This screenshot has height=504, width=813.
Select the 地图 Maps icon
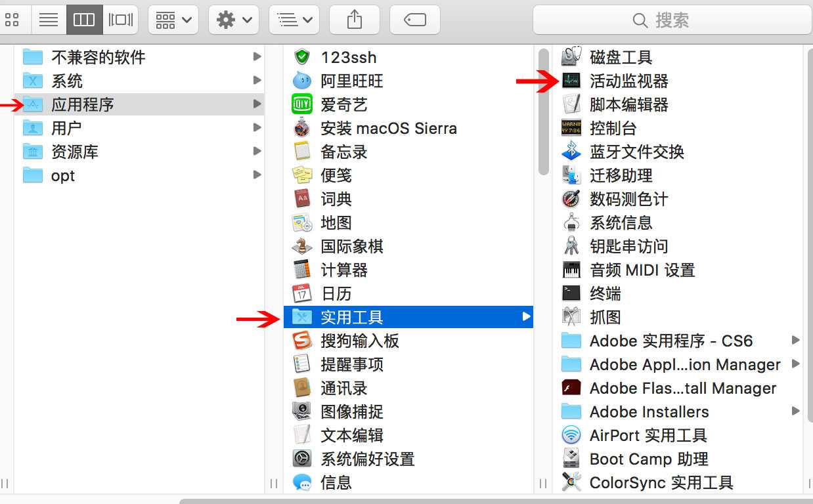click(x=302, y=222)
